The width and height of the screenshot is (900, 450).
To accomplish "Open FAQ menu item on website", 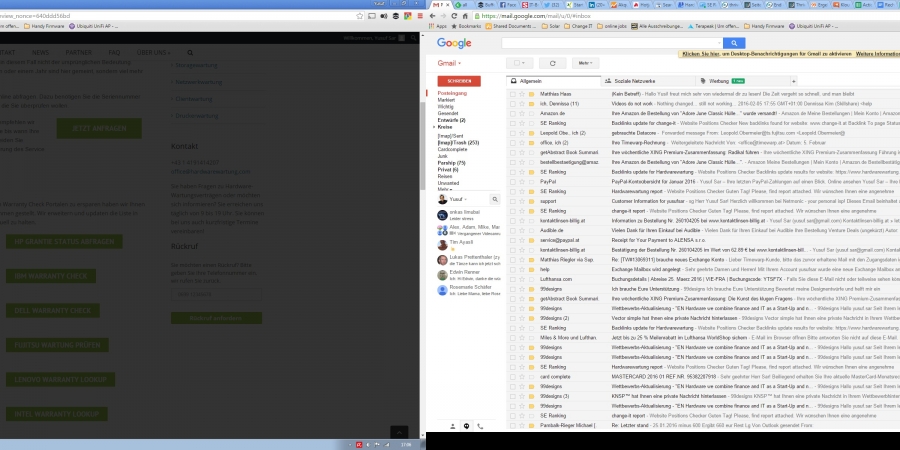I will coord(114,52).
